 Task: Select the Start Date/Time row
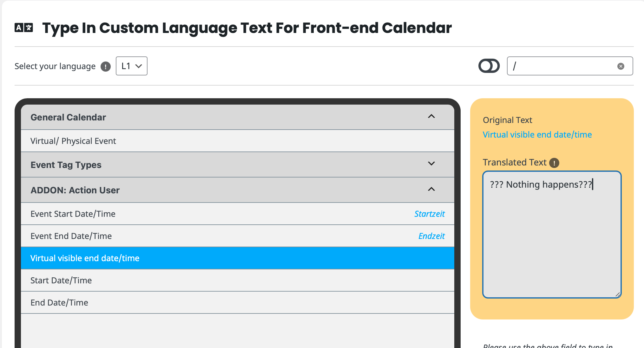tap(238, 280)
